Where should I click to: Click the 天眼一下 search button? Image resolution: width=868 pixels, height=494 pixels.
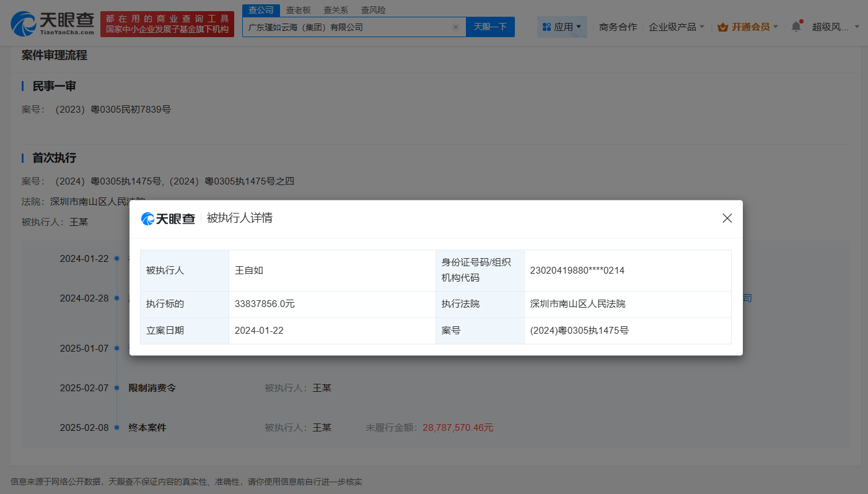490,27
